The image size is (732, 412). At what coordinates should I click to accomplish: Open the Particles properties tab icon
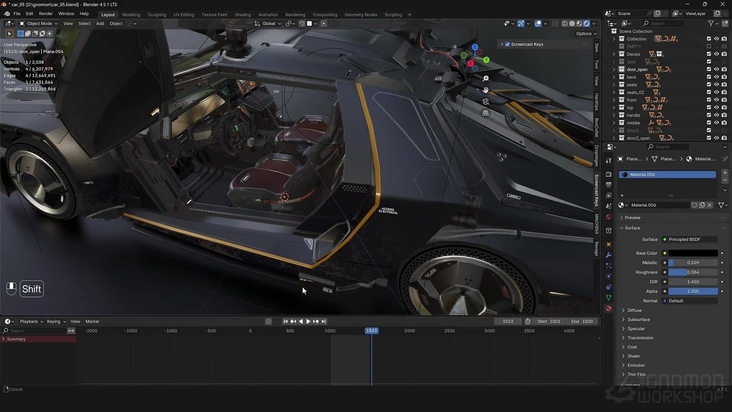pos(609,266)
